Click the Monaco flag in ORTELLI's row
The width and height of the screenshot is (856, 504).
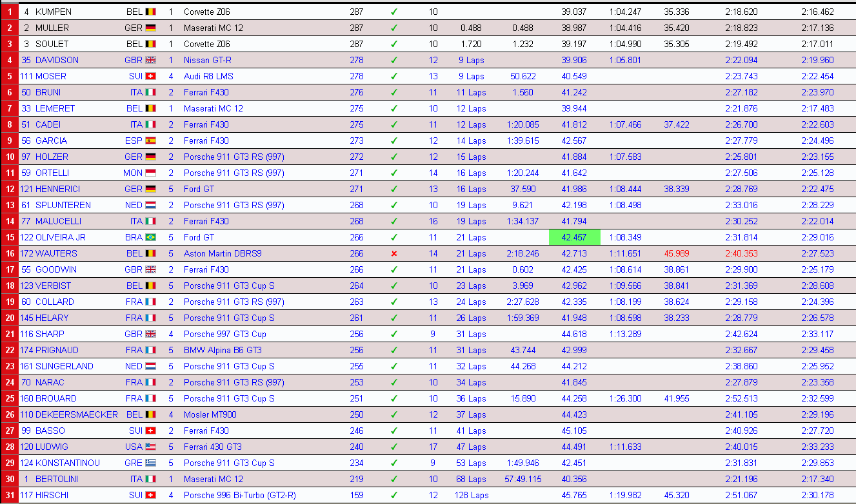(150, 173)
